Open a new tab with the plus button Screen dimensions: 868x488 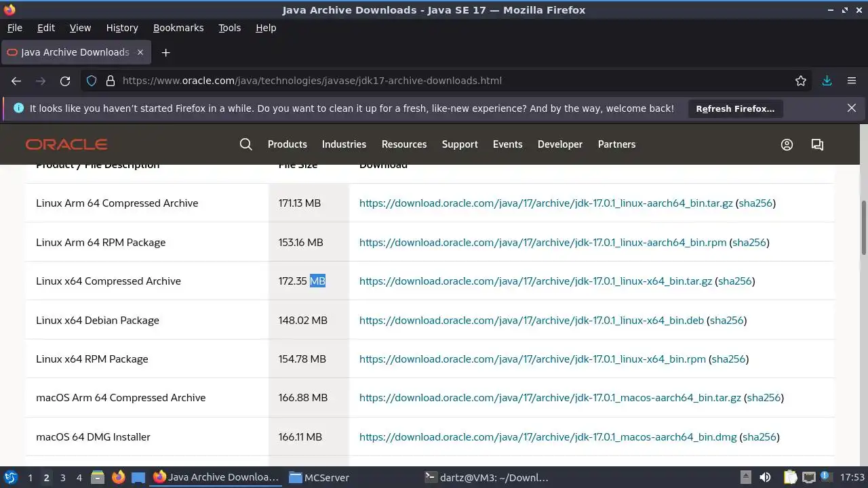pyautogui.click(x=165, y=52)
